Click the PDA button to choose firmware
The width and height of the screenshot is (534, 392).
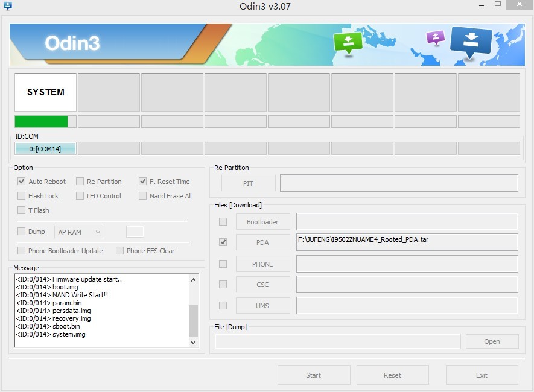(262, 242)
